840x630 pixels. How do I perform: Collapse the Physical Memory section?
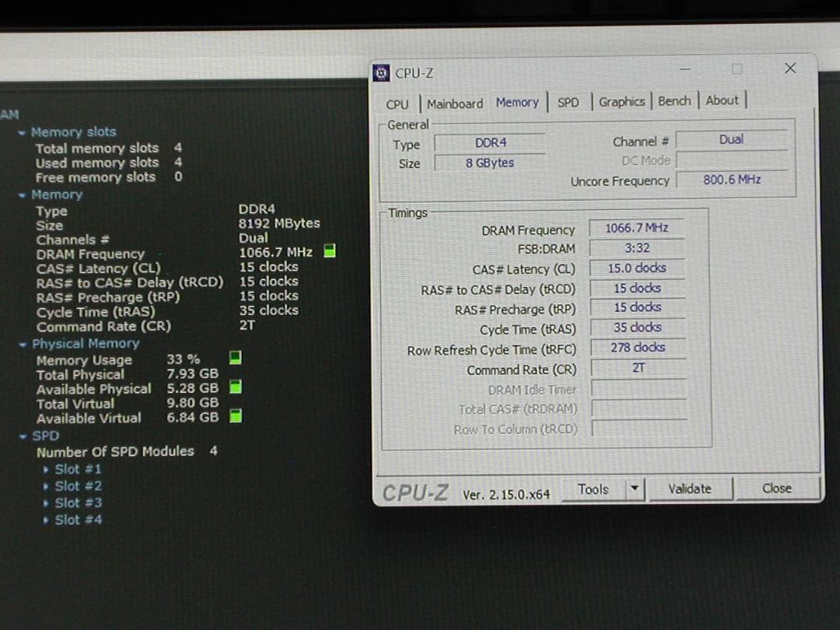coord(23,343)
